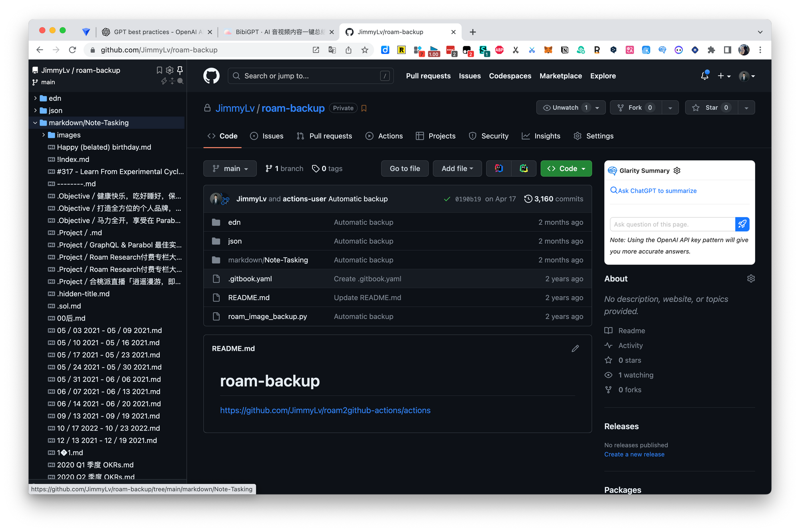Collapse the markdown/Note-Tasking folder in sidebar
Screen dimensions: 800x532
coord(36,123)
